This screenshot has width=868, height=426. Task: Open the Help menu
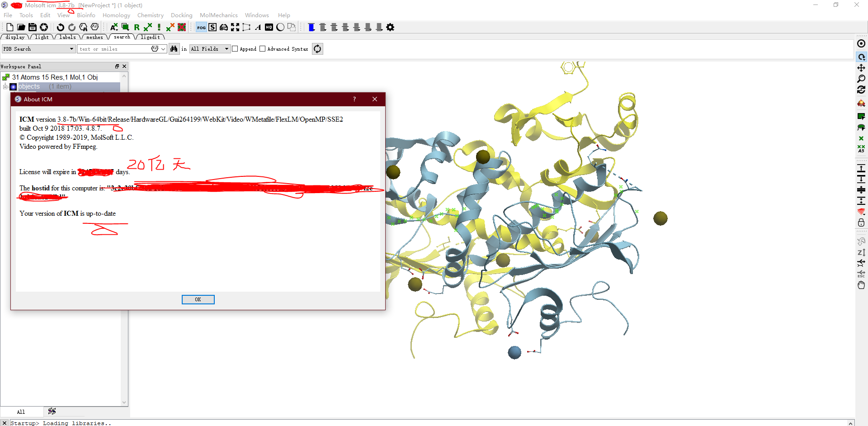[x=284, y=15]
